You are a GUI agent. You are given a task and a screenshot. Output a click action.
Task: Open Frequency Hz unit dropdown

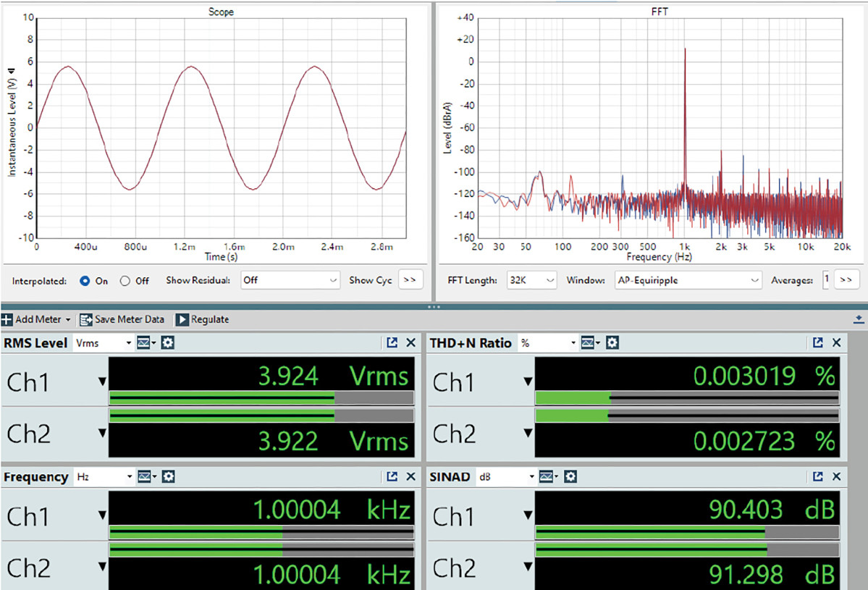coord(105,477)
